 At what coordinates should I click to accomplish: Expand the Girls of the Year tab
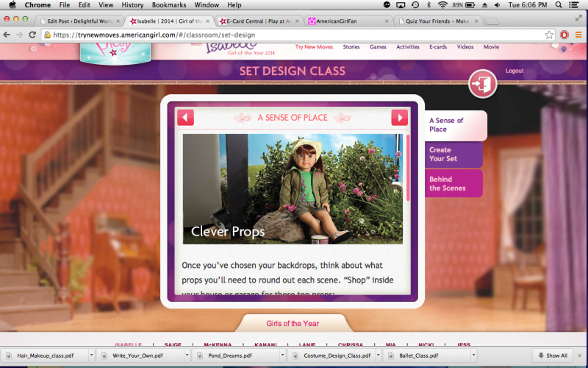click(293, 323)
